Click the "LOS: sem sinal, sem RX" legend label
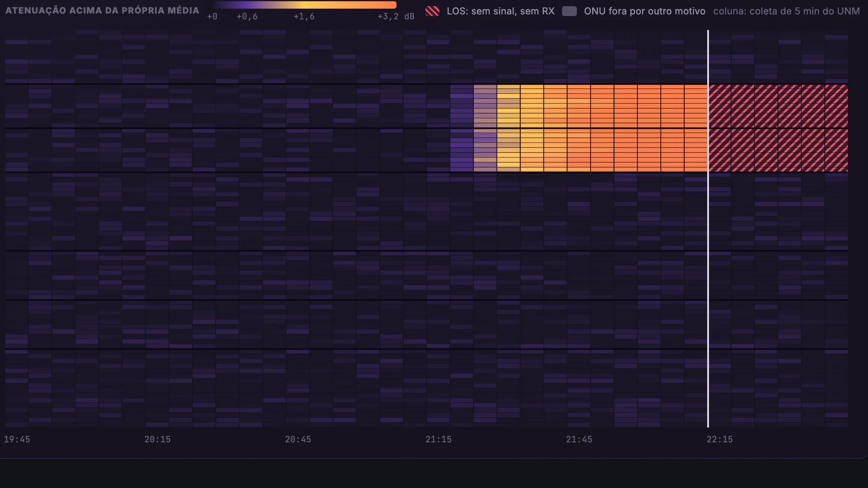868x488 pixels. point(501,11)
